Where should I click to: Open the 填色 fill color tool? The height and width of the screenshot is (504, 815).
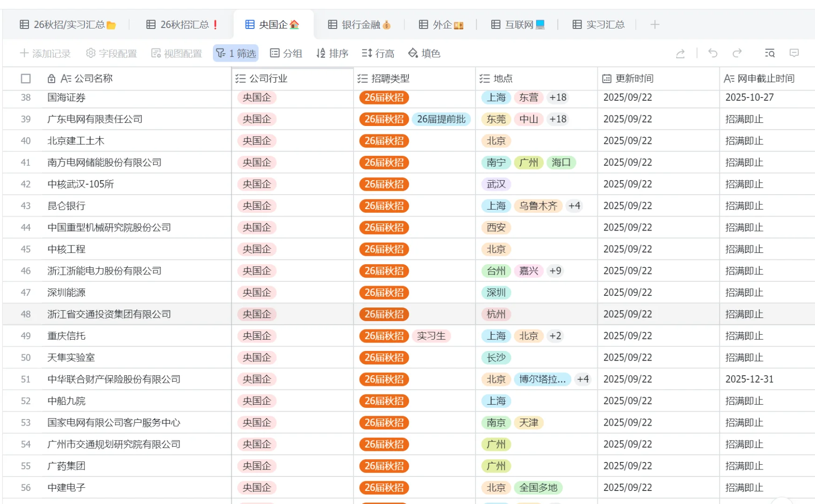424,54
